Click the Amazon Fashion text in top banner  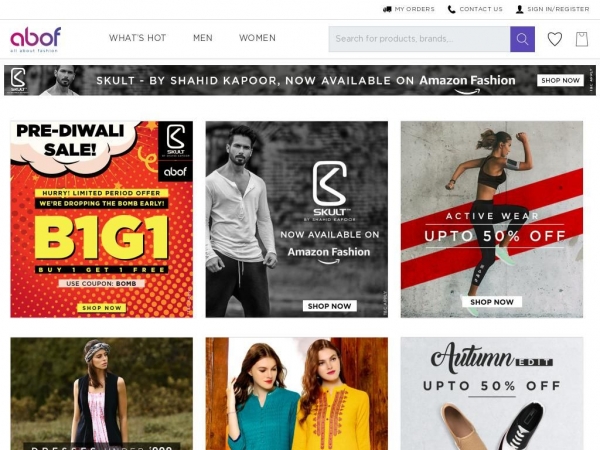(x=467, y=80)
